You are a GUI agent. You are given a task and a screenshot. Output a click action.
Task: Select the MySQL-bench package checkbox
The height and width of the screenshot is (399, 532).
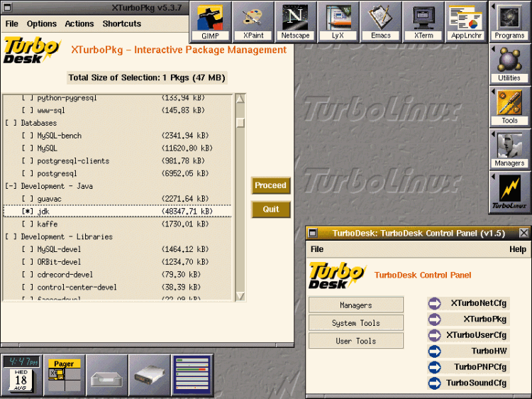point(28,136)
